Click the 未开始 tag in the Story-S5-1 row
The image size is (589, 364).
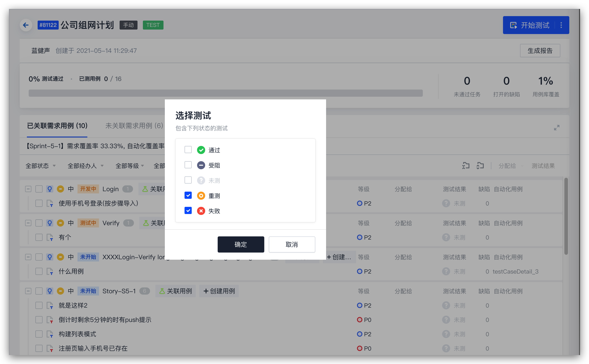tap(88, 291)
